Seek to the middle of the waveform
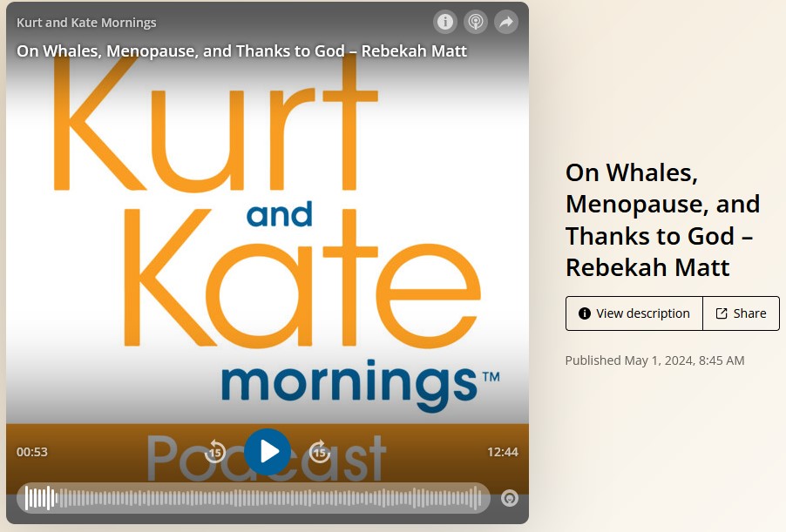 (254, 498)
